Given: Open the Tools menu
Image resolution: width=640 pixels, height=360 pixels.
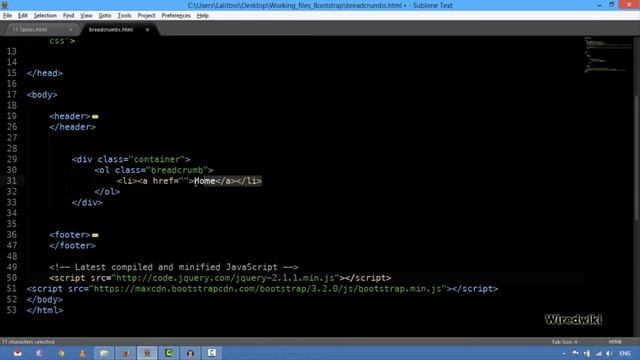Looking at the screenshot, I should pos(124,16).
